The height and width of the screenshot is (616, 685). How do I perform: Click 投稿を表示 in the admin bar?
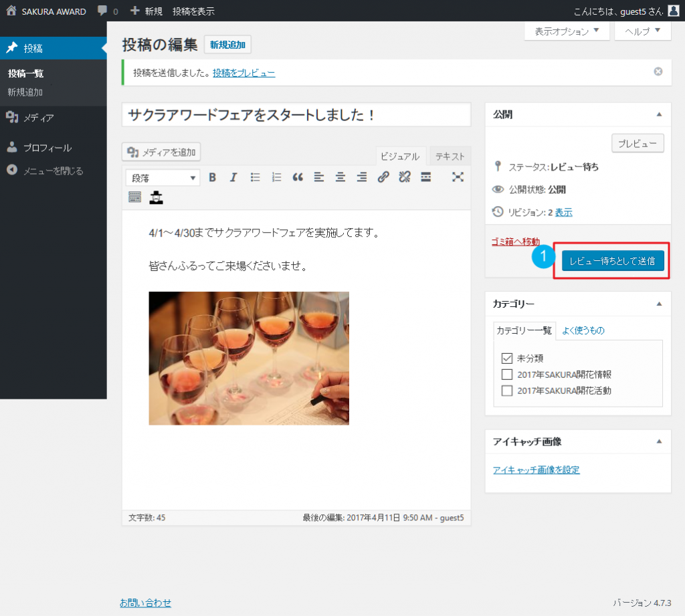point(193,11)
